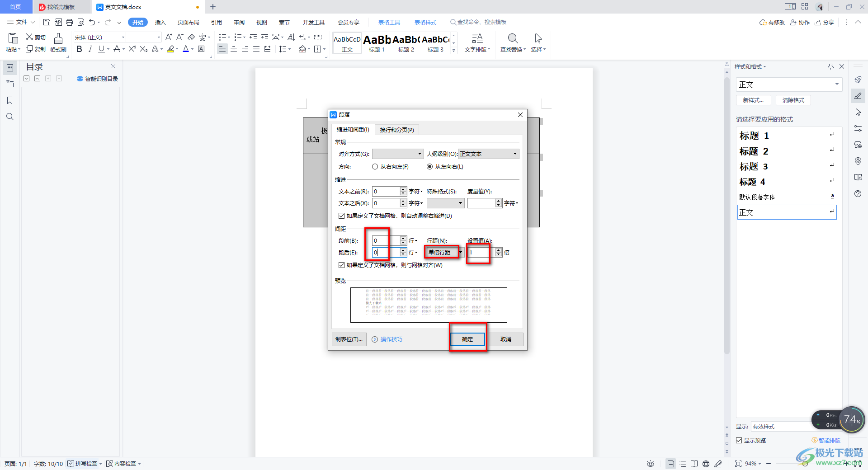Screen dimensions: 868x470
Task: Select right-to-left direction radio button
Action: [375, 167]
